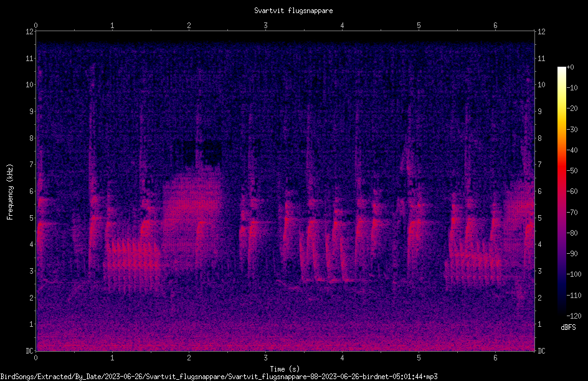
Task: Click the '-120' color scale value
Action: coord(574,316)
